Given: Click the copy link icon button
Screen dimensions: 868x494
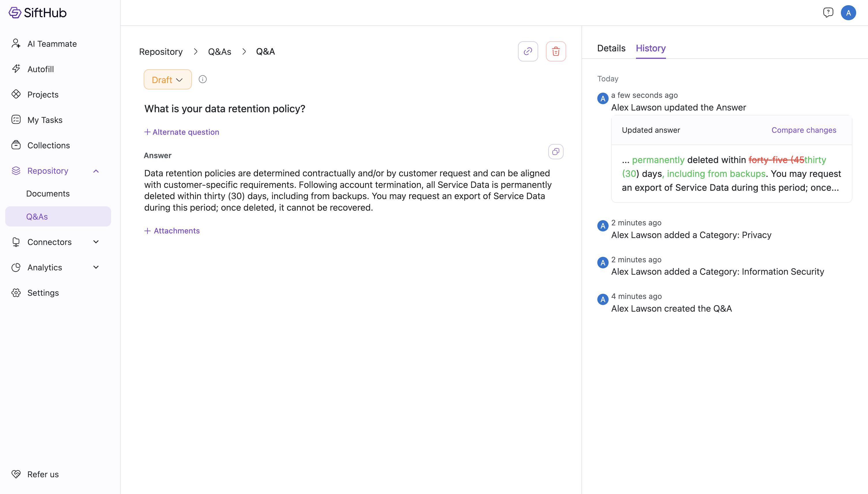Looking at the screenshot, I should (x=528, y=51).
